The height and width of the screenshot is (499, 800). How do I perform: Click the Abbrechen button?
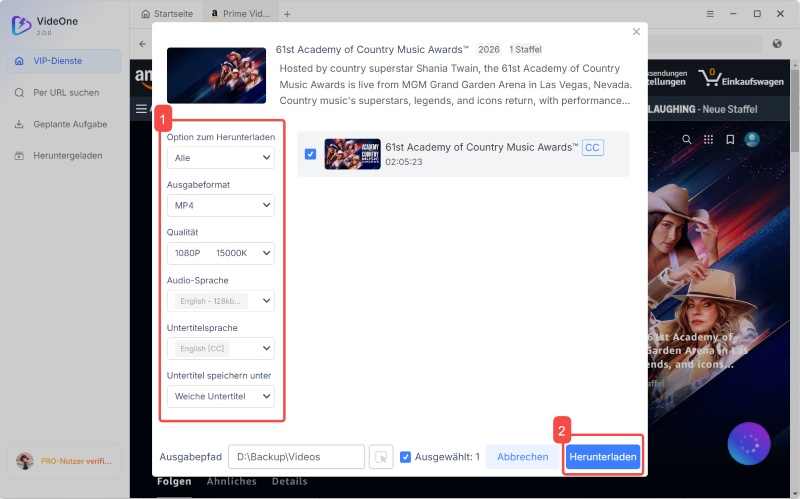click(522, 457)
